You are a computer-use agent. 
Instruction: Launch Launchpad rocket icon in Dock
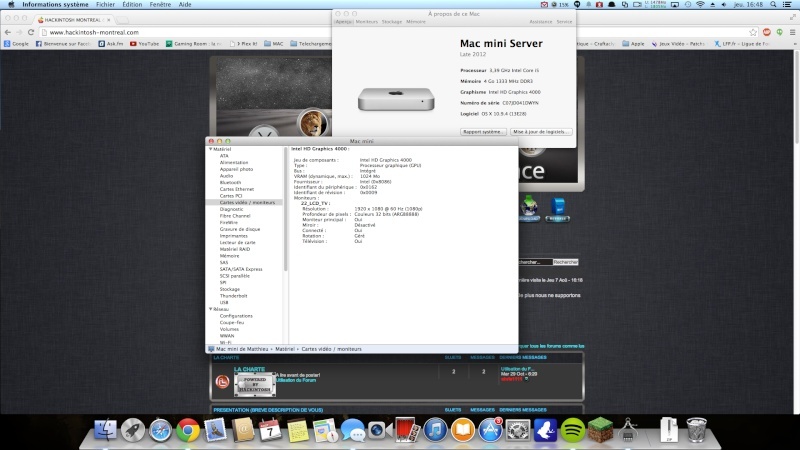133,430
